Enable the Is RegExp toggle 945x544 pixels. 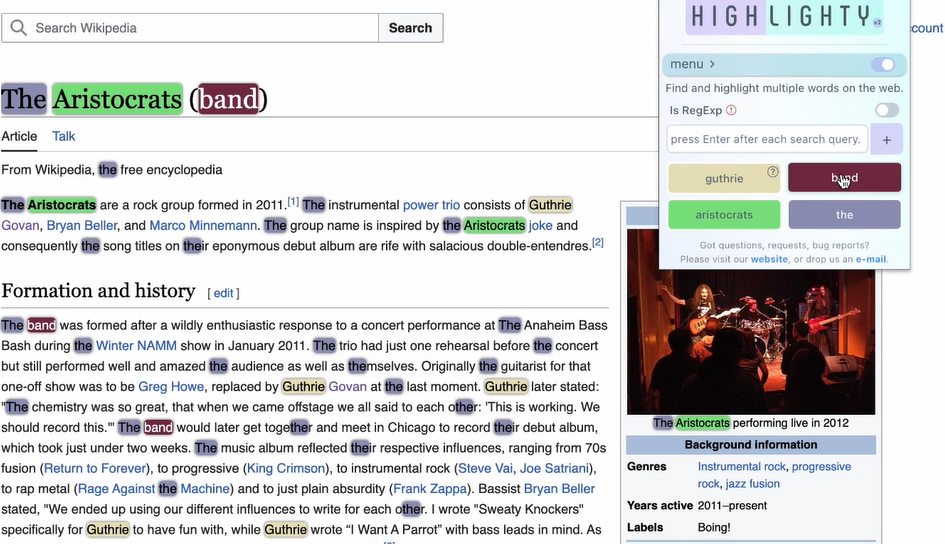[x=887, y=110]
